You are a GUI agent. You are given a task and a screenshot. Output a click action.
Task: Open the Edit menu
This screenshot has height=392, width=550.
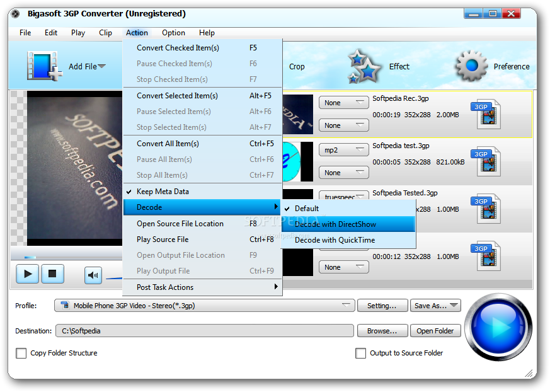click(x=51, y=33)
